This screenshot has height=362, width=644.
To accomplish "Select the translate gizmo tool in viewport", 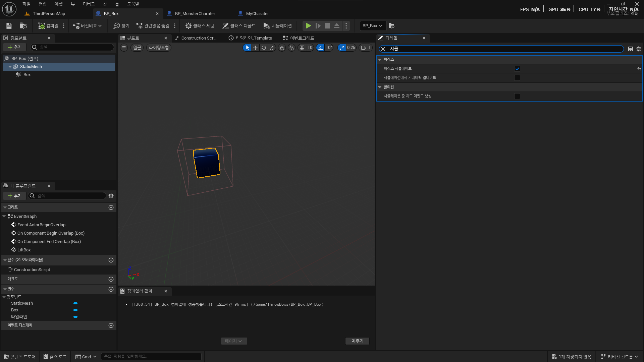I will tap(255, 48).
